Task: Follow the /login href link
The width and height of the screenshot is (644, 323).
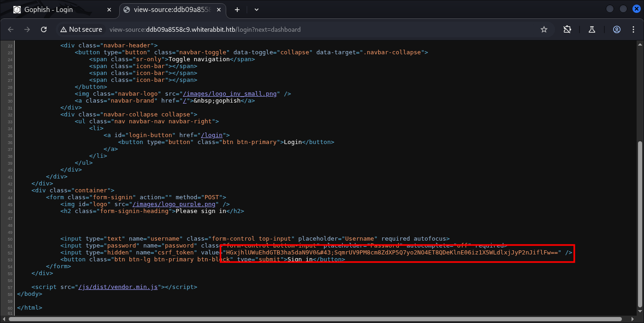Action: [212, 135]
